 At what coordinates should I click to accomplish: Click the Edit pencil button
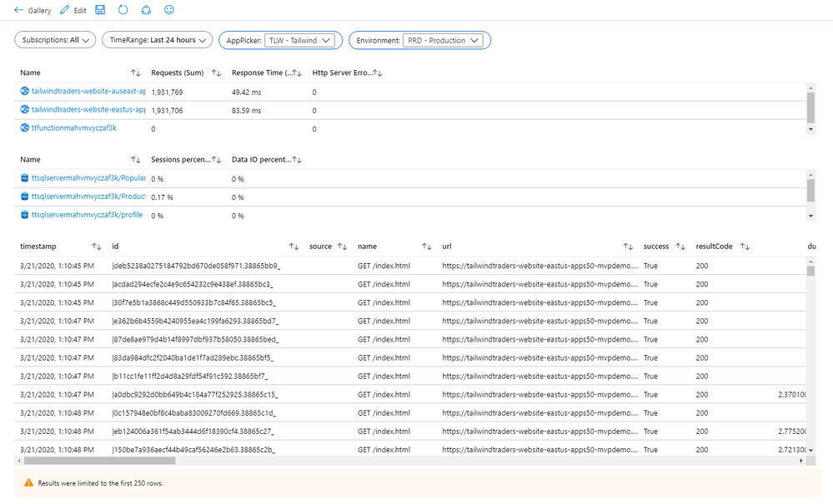[x=73, y=10]
